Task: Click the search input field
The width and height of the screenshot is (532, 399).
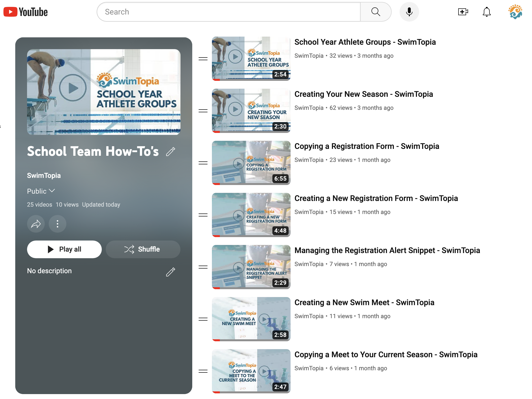Action: tap(229, 12)
